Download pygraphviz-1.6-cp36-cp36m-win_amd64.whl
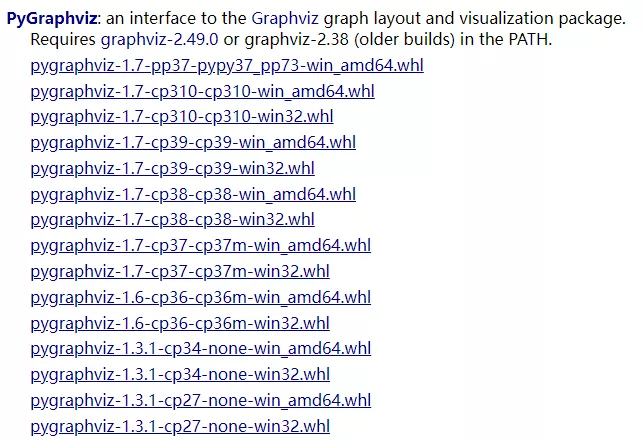The height and width of the screenshot is (442, 643). [201, 297]
